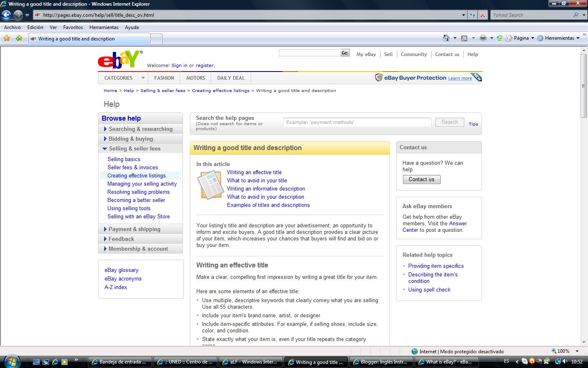The height and width of the screenshot is (368, 588).
Task: Click the RSS feeds icon
Action: [464, 38]
